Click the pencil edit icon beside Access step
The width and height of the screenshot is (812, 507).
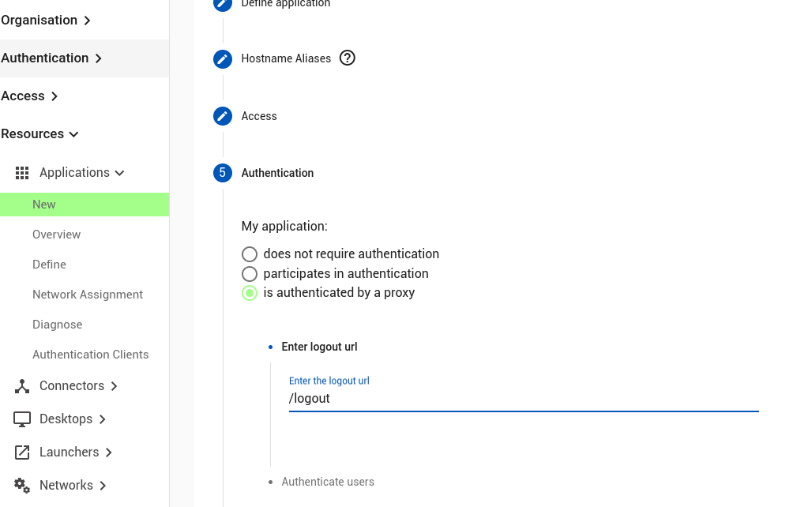[x=223, y=116]
